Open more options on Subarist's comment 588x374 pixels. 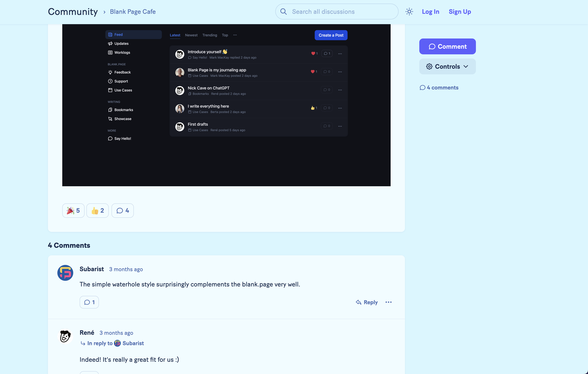(x=389, y=302)
